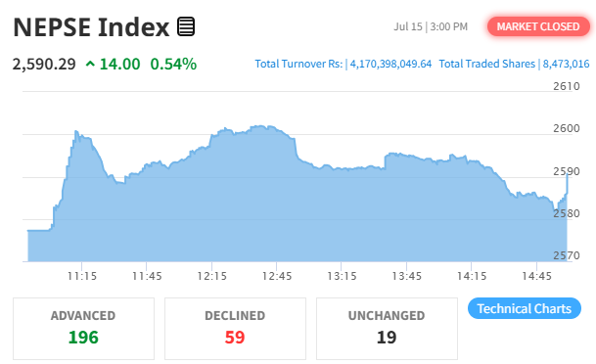Click the 12:45 time axis marker
The height and width of the screenshot is (364, 596).
pos(277,276)
